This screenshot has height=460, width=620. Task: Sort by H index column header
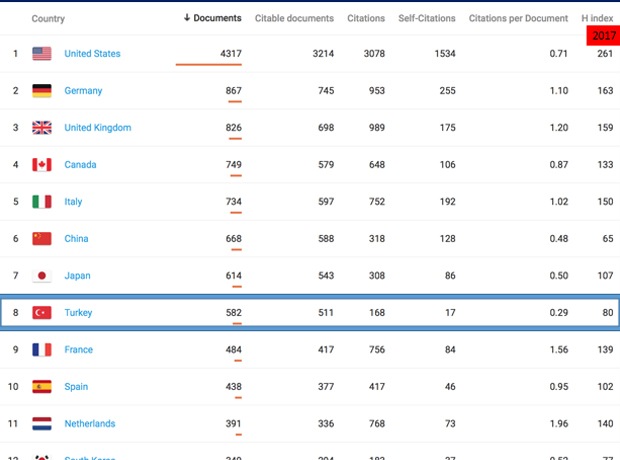pos(598,18)
